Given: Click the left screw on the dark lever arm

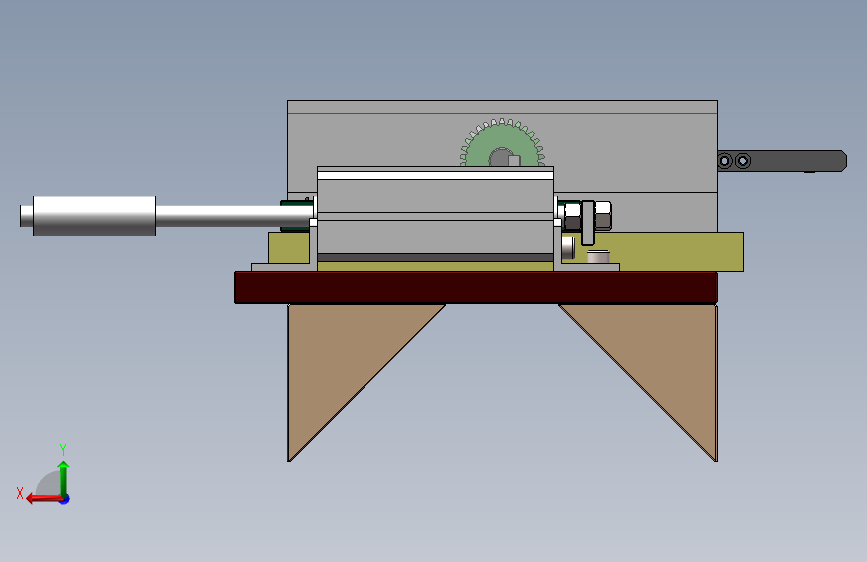Looking at the screenshot, I should [x=725, y=161].
